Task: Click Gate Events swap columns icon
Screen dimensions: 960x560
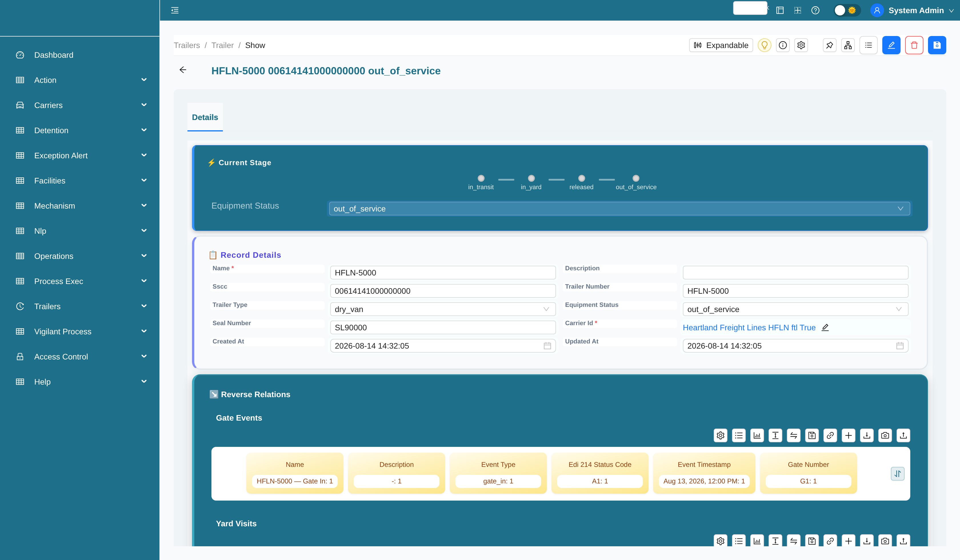Action: [793, 435]
